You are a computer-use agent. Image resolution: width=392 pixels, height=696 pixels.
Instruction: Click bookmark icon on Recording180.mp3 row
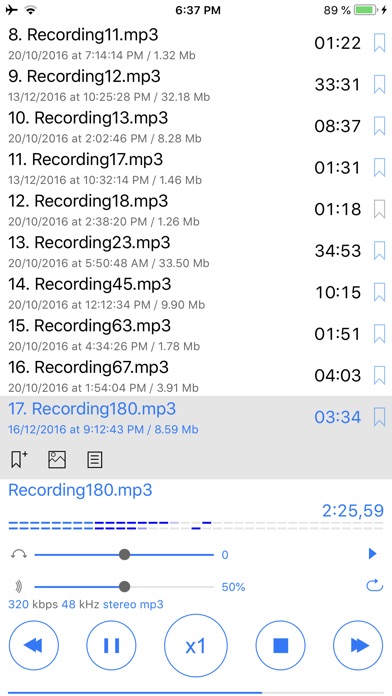click(x=379, y=417)
